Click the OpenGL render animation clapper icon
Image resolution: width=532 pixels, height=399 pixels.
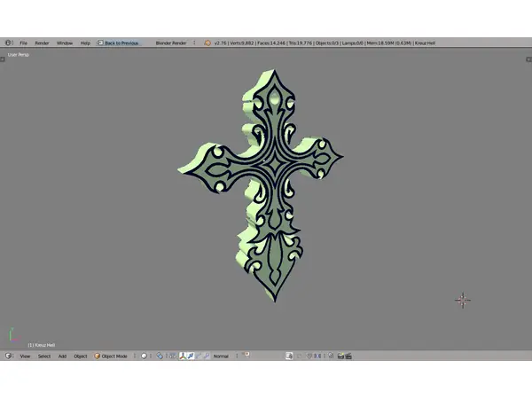pyautogui.click(x=348, y=356)
